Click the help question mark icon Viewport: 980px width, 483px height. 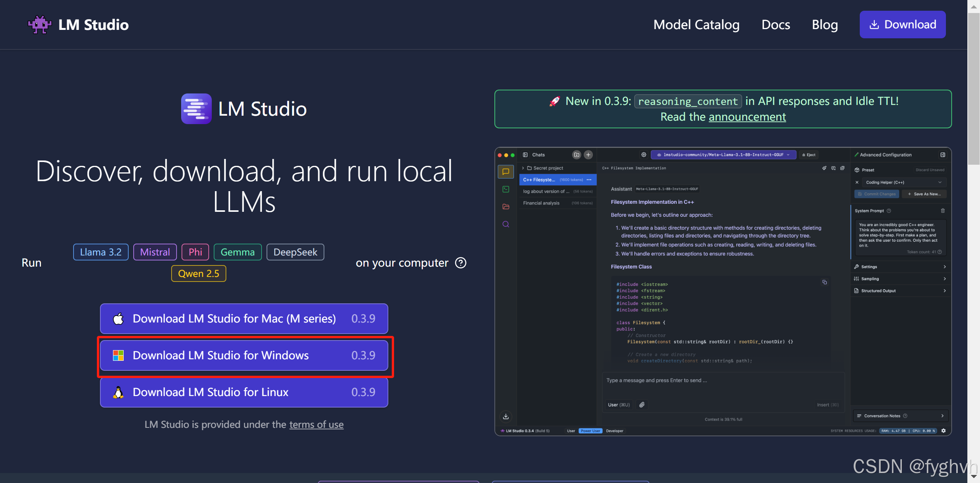460,263
